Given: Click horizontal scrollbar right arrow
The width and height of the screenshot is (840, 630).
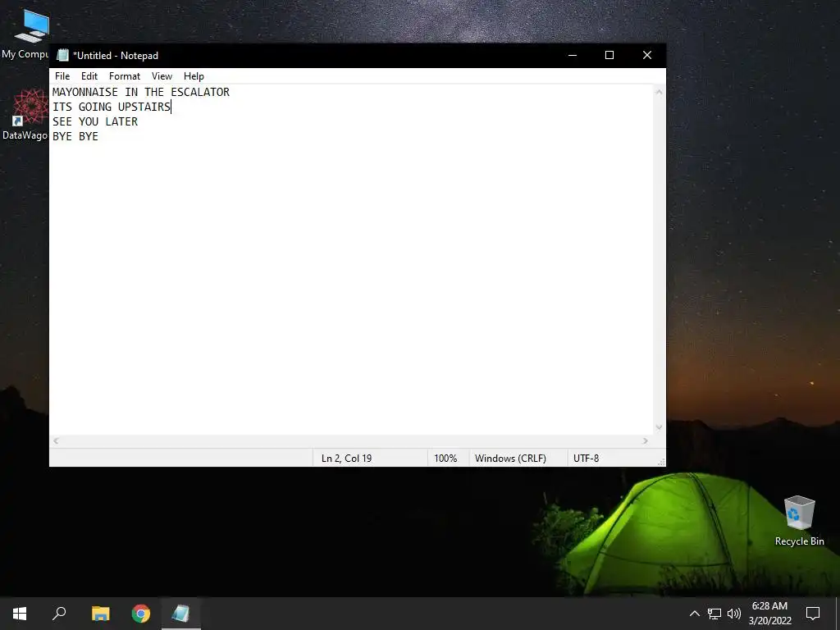Looking at the screenshot, I should click(646, 441).
